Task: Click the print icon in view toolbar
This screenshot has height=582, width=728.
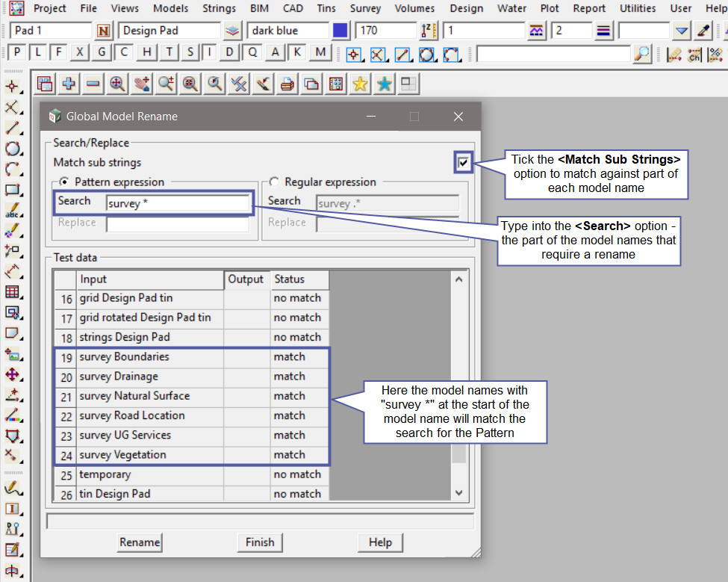Action: [x=287, y=84]
